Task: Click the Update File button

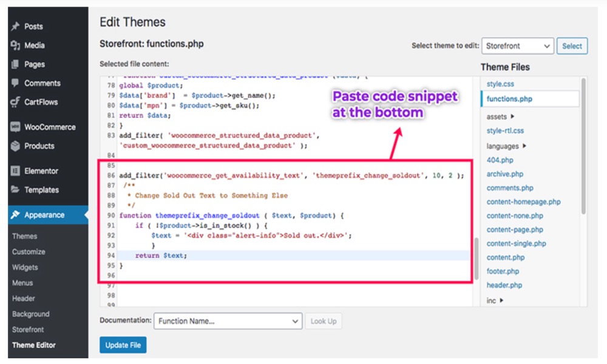Action: click(123, 345)
